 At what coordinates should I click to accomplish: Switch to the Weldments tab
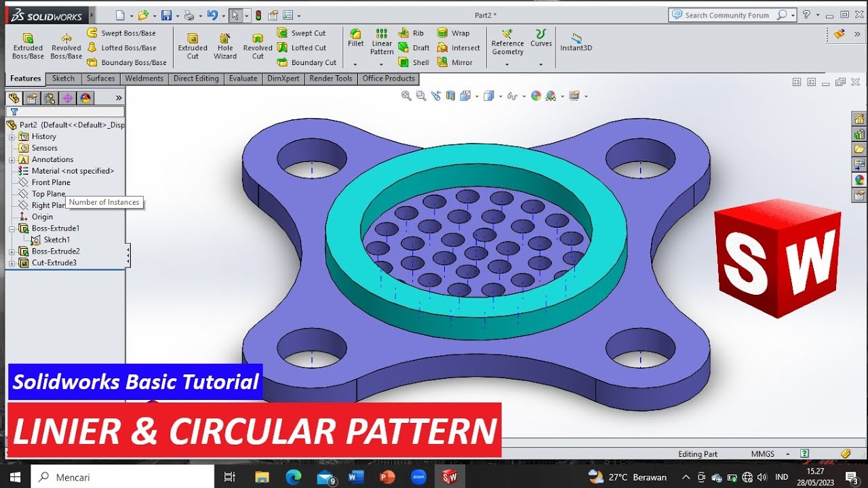click(x=144, y=79)
